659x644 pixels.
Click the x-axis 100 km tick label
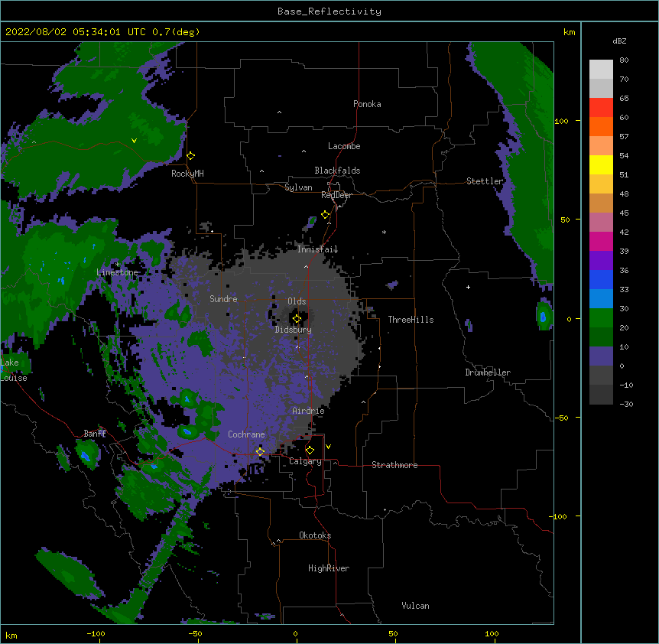pyautogui.click(x=492, y=633)
